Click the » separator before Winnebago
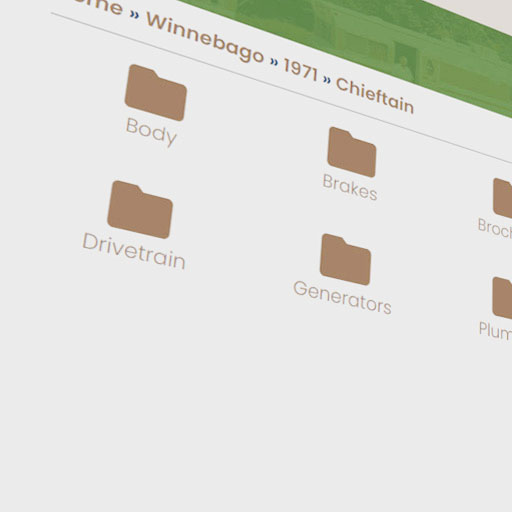512x512 pixels. (134, 15)
